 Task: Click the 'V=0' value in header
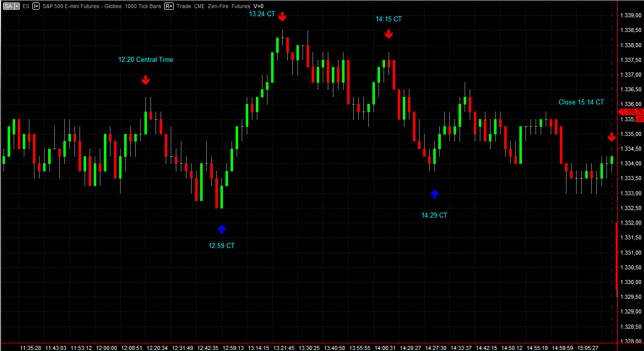point(258,6)
